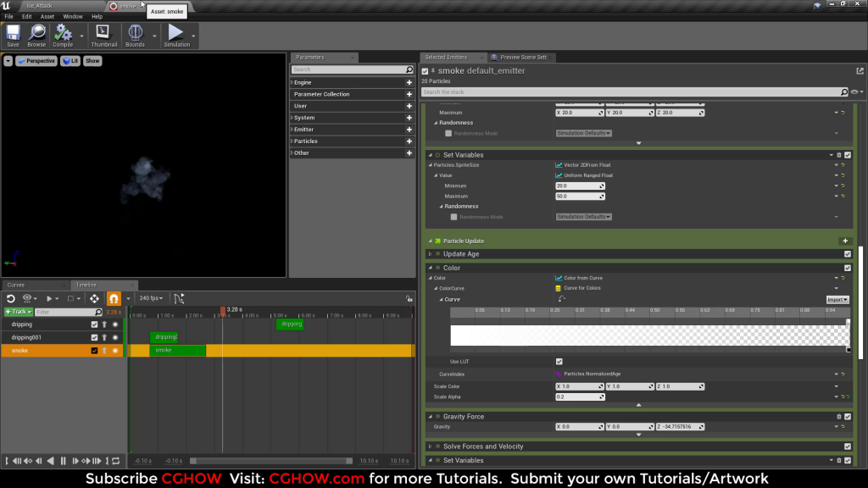Open the curve editor icon in timeline
This screenshot has height=488, width=868.
[x=179, y=299]
